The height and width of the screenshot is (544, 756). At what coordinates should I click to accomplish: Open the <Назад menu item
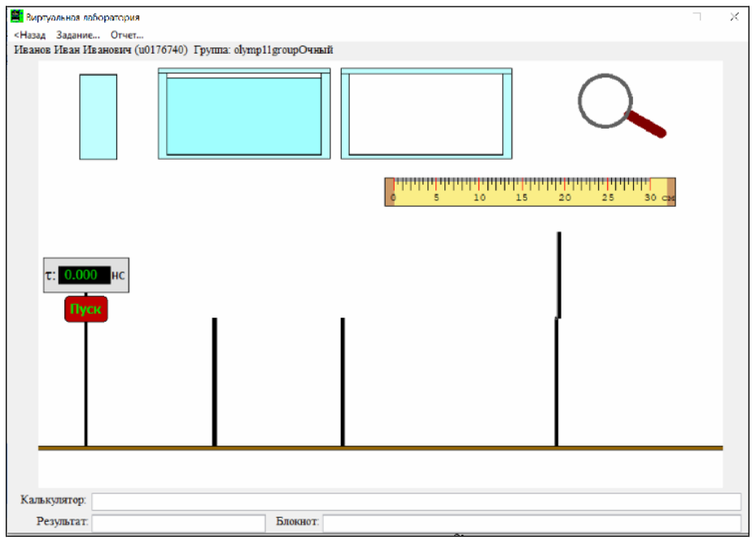pos(29,35)
